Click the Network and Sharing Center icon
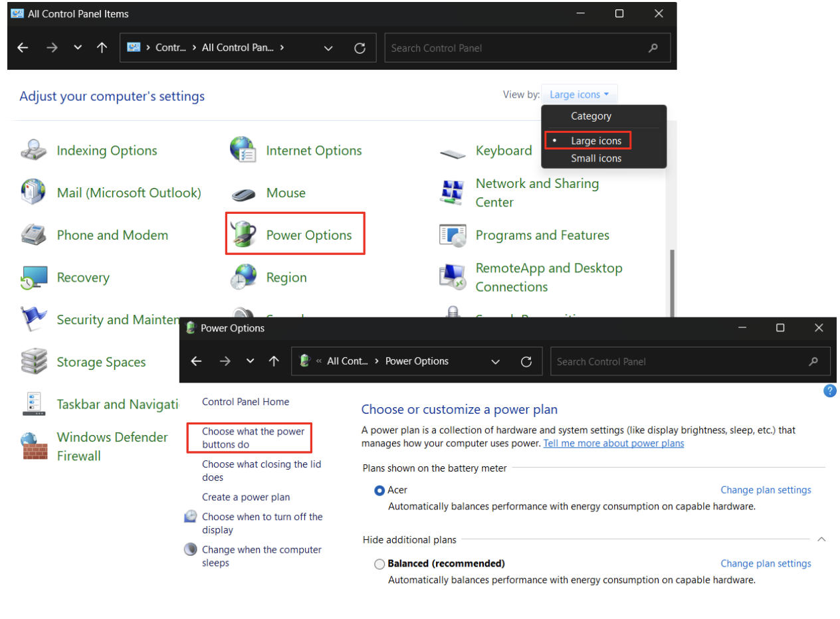Screen dimensions: 840x619 (453, 193)
